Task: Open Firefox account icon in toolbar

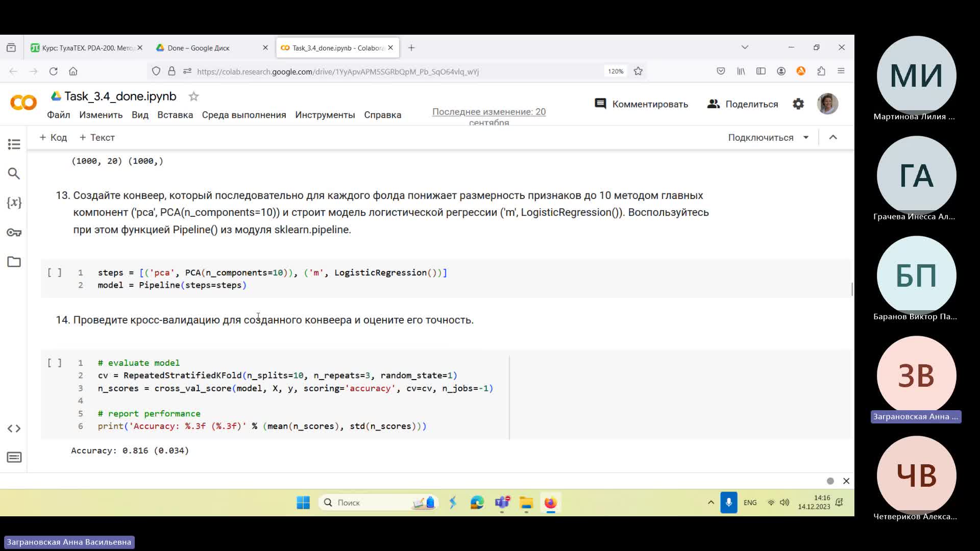Action: pyautogui.click(x=781, y=71)
